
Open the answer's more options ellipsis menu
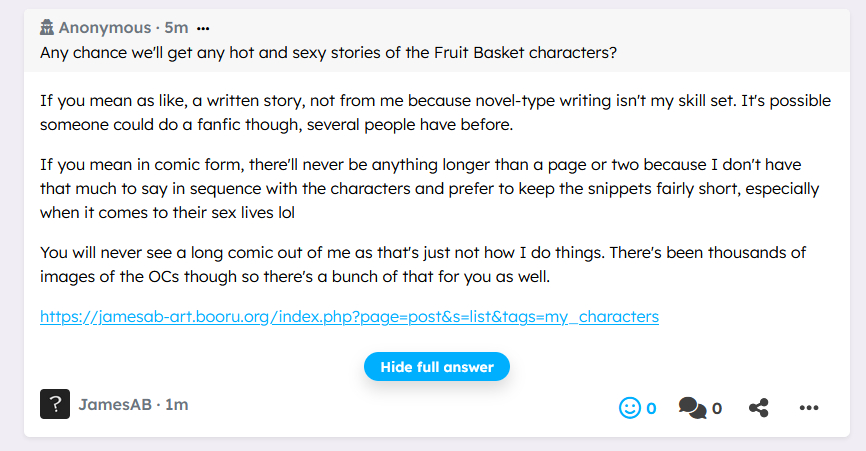pyautogui.click(x=809, y=408)
